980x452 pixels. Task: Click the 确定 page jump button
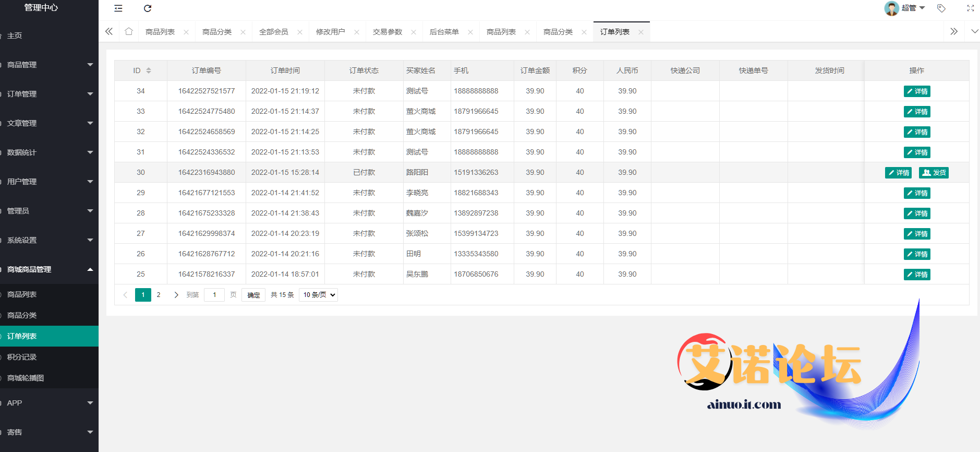253,295
